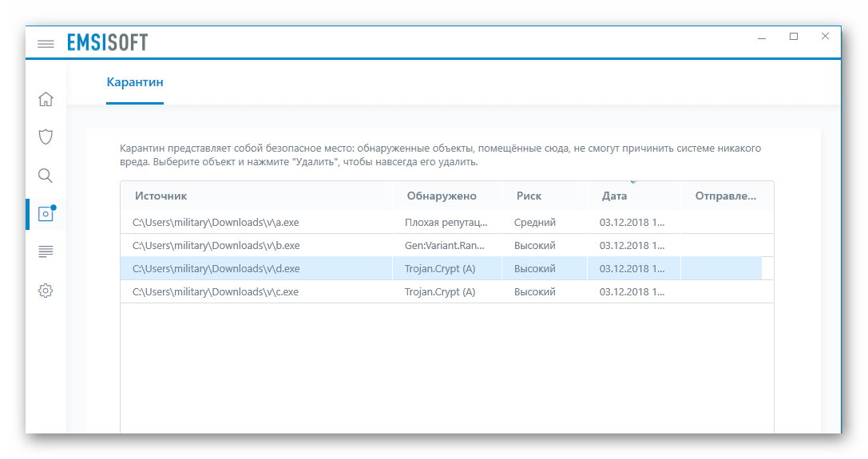Minimize the Emsisoft window
868x459 pixels.
[x=762, y=38]
